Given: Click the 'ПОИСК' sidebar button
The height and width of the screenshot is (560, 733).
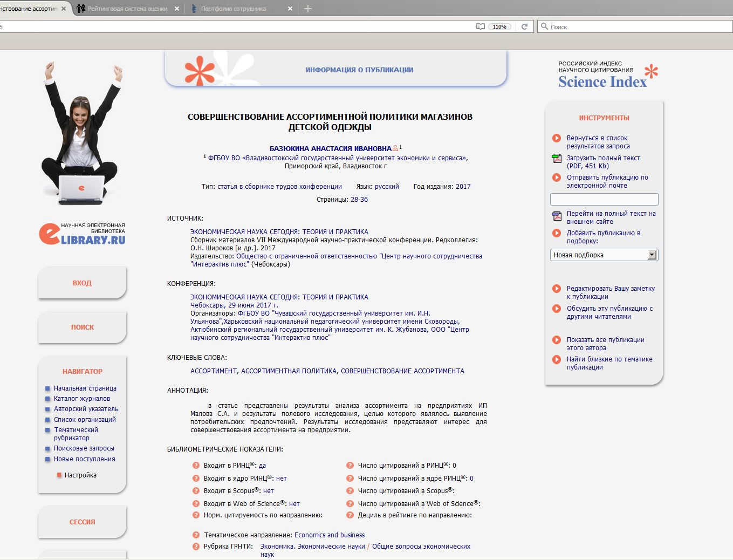Looking at the screenshot, I should pos(82,327).
